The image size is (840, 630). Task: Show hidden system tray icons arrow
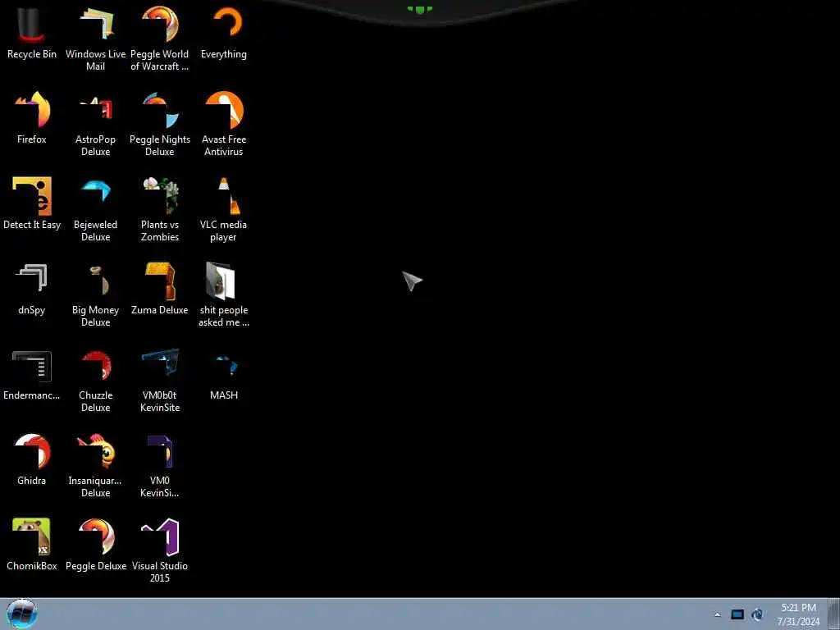[717, 614]
